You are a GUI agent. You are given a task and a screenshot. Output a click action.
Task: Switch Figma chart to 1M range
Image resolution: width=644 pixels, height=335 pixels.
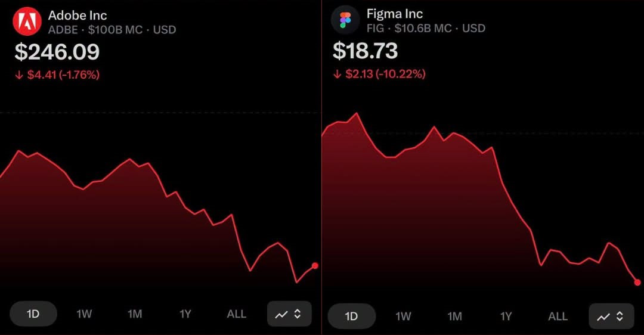click(455, 316)
